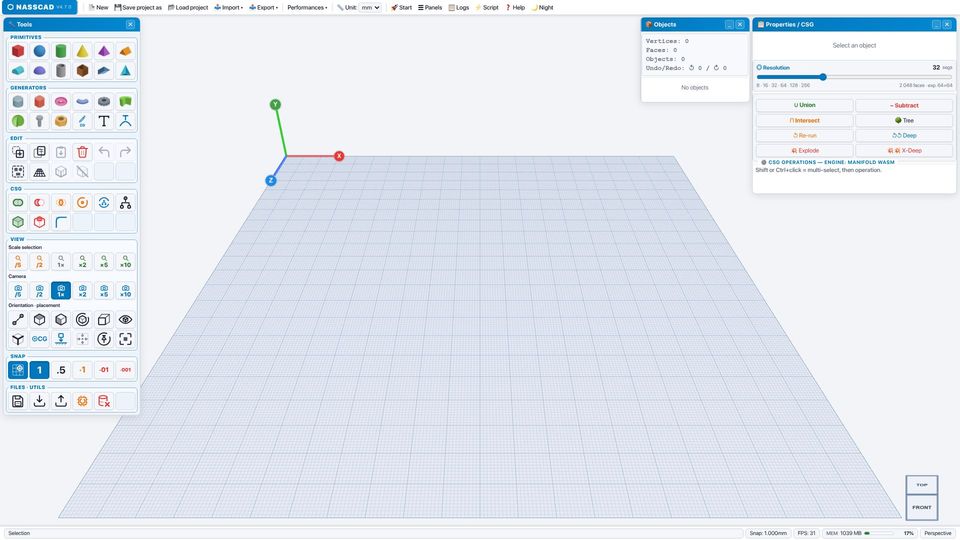Click the center of gravity CG icon
This screenshot has width=960, height=540.
39,339
